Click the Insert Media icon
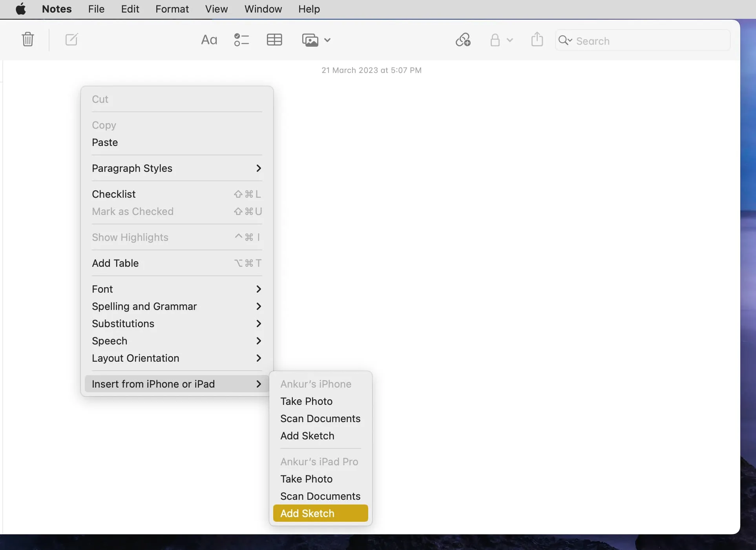Image resolution: width=756 pixels, height=550 pixels. click(310, 39)
